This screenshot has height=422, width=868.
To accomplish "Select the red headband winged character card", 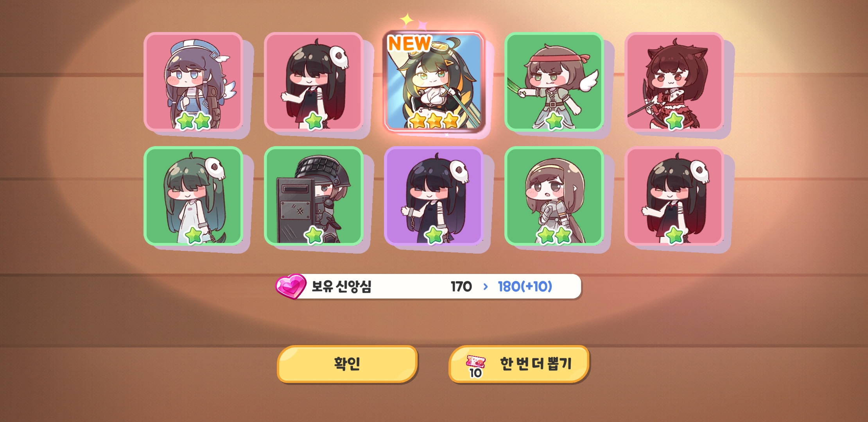I will (x=554, y=82).
